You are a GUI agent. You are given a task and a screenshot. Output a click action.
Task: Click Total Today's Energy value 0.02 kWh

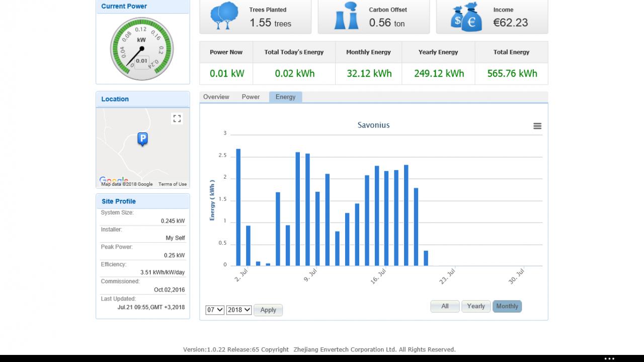point(295,74)
